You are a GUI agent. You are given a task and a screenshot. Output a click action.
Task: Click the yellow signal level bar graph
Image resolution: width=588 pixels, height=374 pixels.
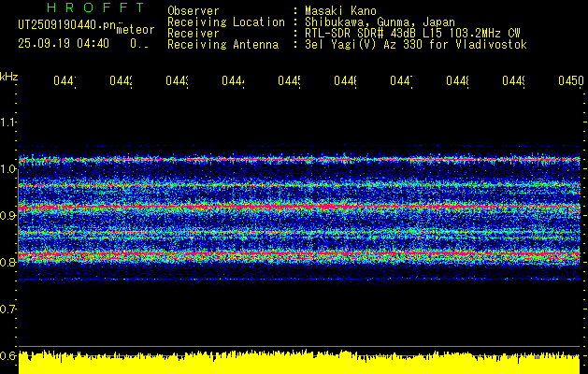point(299,363)
